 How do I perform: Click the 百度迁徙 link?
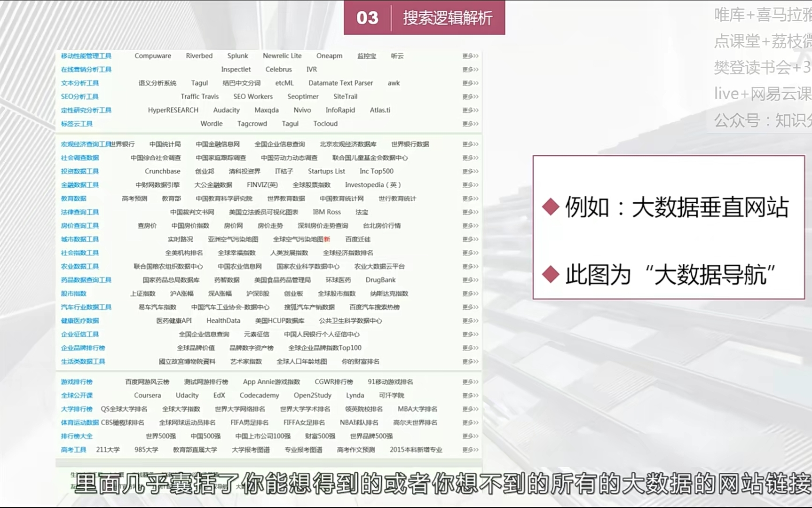(x=358, y=239)
